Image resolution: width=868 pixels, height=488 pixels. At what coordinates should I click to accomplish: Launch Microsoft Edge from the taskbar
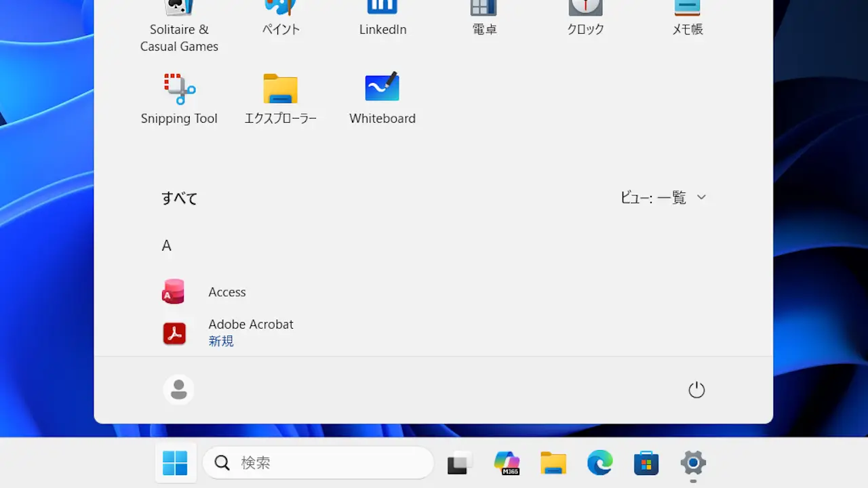pyautogui.click(x=599, y=463)
